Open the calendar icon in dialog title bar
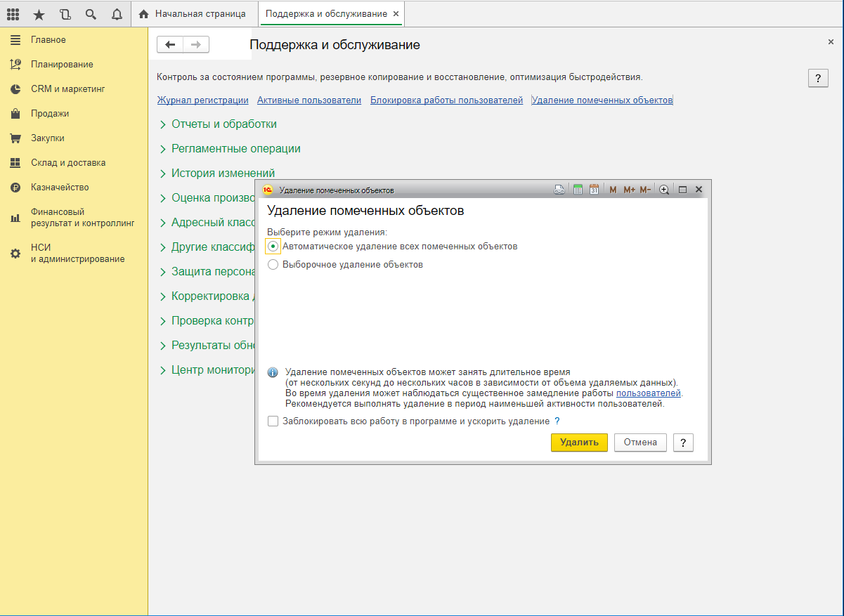 point(594,190)
